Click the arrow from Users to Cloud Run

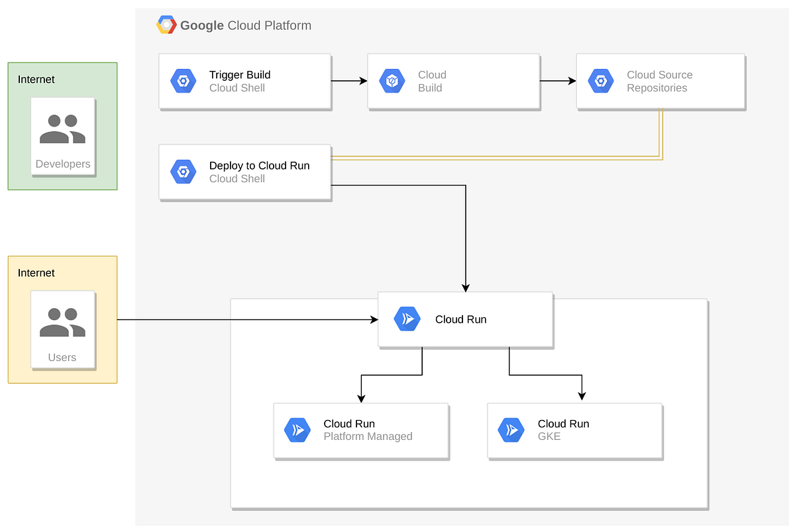pos(245,319)
